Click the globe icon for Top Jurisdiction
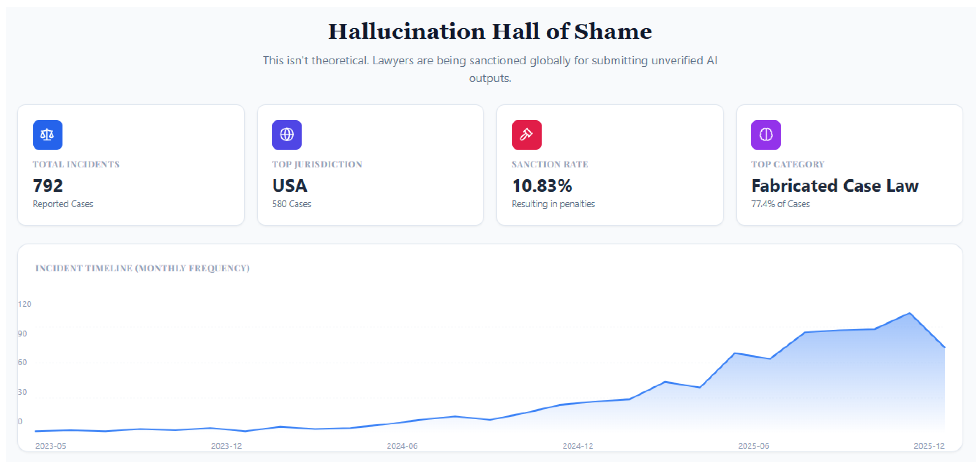The image size is (980, 466). point(286,135)
